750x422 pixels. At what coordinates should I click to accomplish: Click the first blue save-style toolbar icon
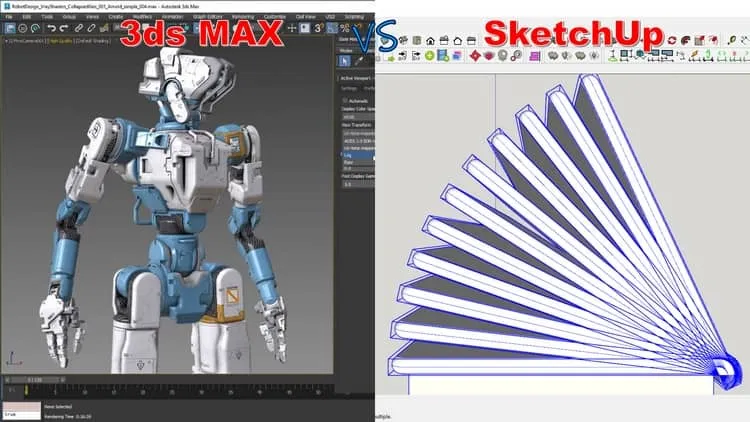click(10, 29)
